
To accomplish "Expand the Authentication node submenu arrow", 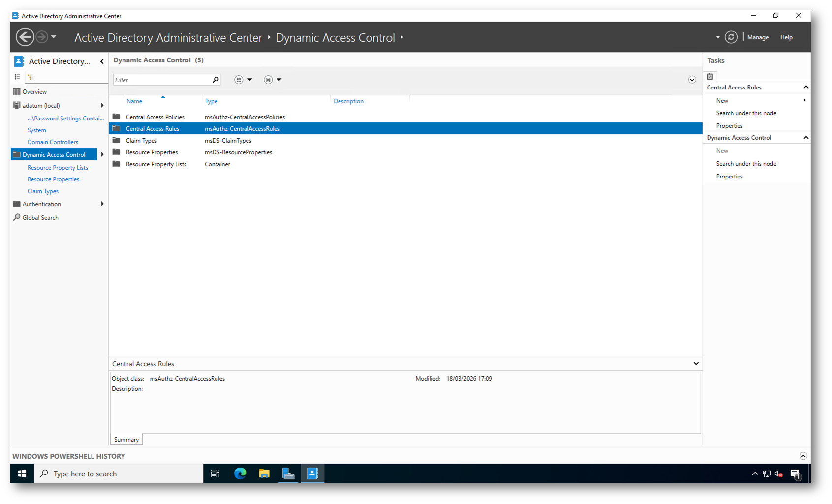I will [x=102, y=204].
